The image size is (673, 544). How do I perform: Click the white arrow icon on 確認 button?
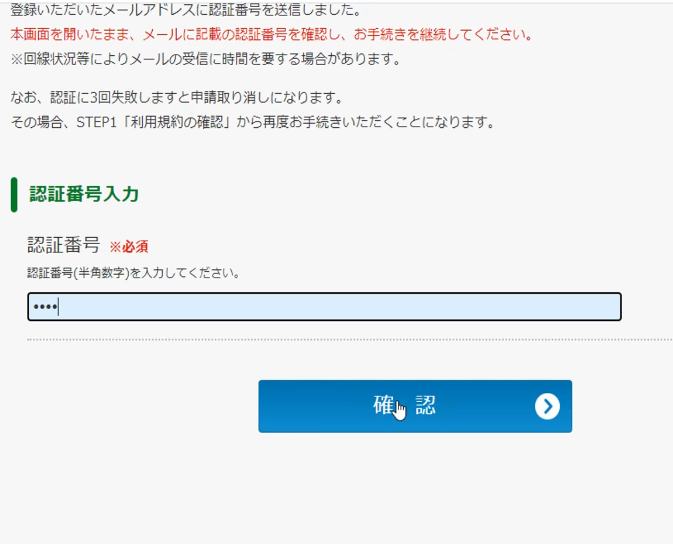546,406
